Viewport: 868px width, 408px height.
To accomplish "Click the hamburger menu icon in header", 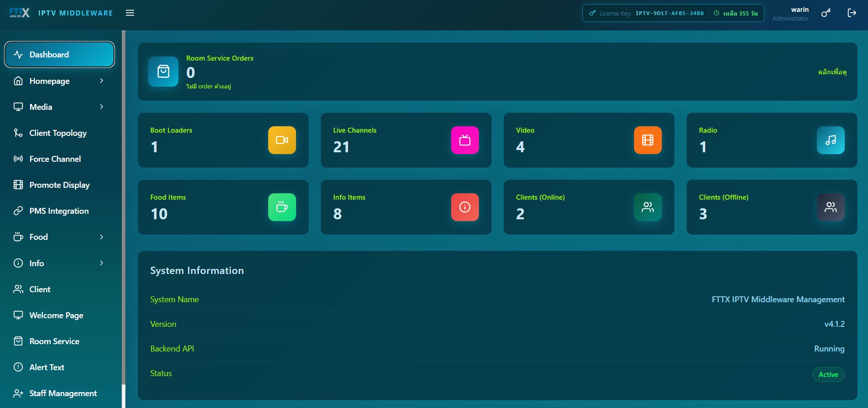I will coord(130,13).
